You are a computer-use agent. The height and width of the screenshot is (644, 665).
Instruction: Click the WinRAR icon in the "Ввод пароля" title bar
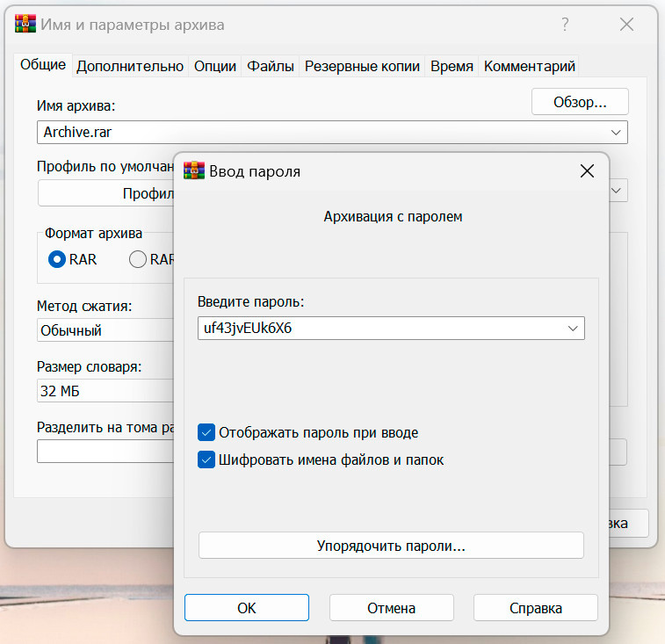[x=194, y=171]
